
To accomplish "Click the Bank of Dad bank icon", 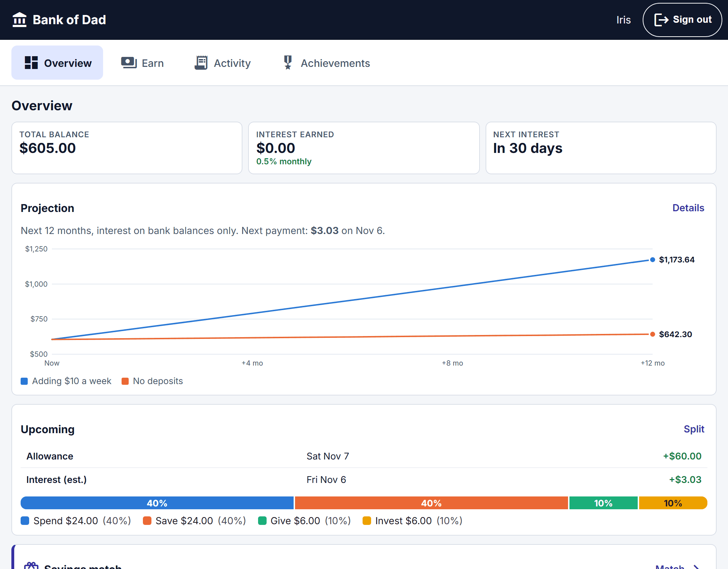I will [20, 20].
